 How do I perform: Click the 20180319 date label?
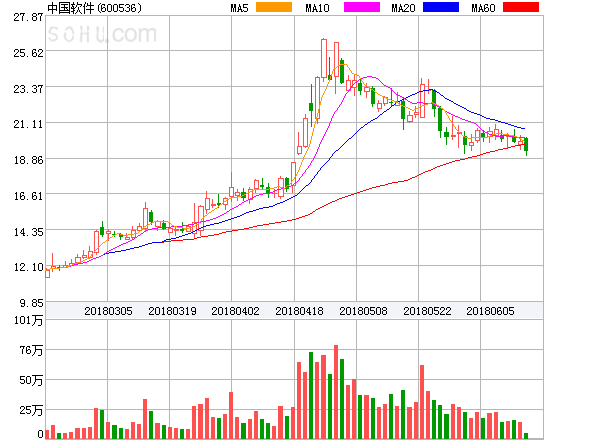(x=172, y=311)
